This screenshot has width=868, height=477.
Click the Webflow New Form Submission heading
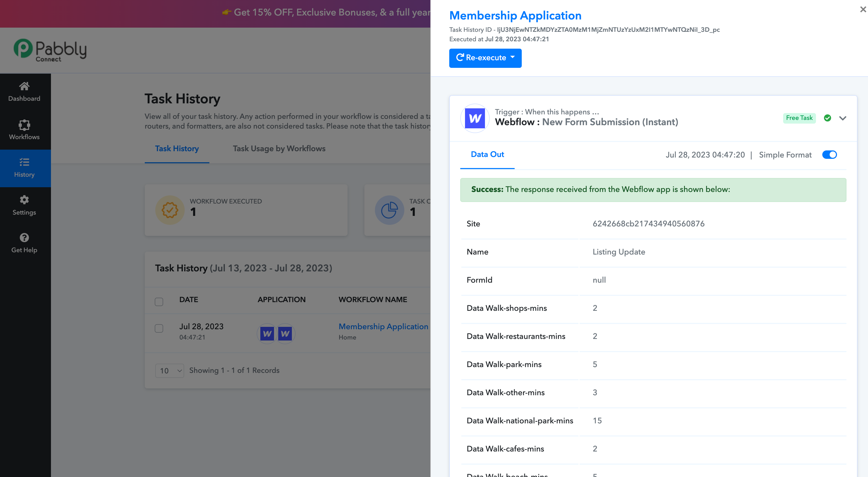coord(586,122)
